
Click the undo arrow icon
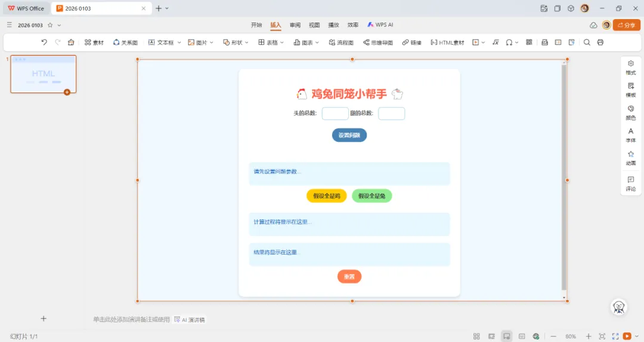tap(44, 42)
